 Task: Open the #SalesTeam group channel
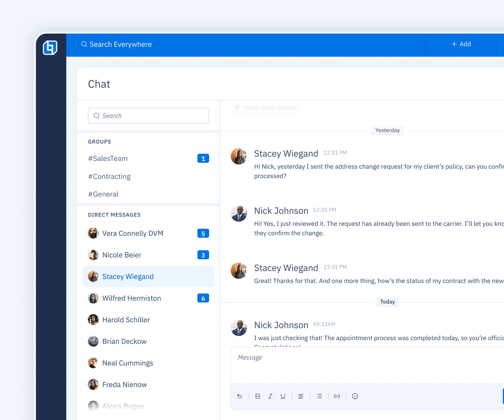point(108,158)
